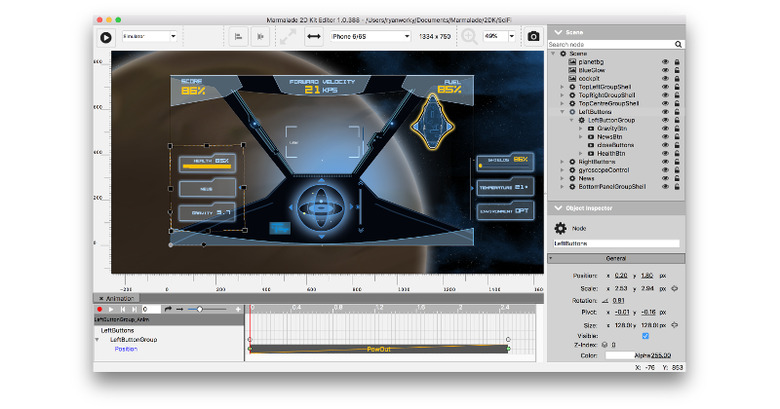Click the animation zoom slider handle

point(199,309)
